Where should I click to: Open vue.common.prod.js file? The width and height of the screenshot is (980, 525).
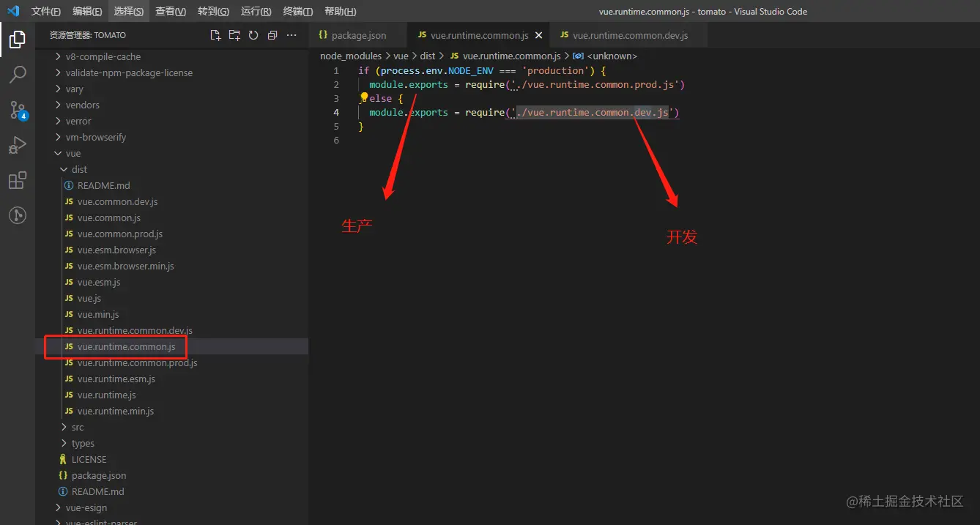pos(119,234)
